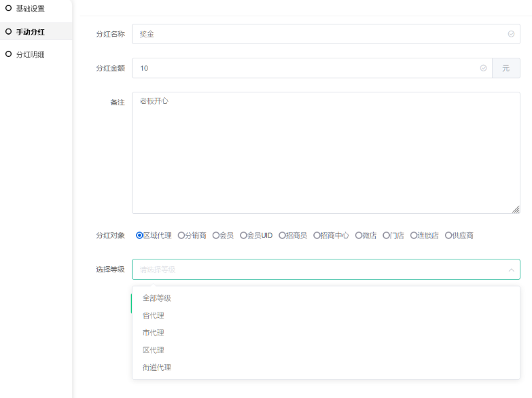
Task: Click the 元 currency unit addon
Action: 506,69
